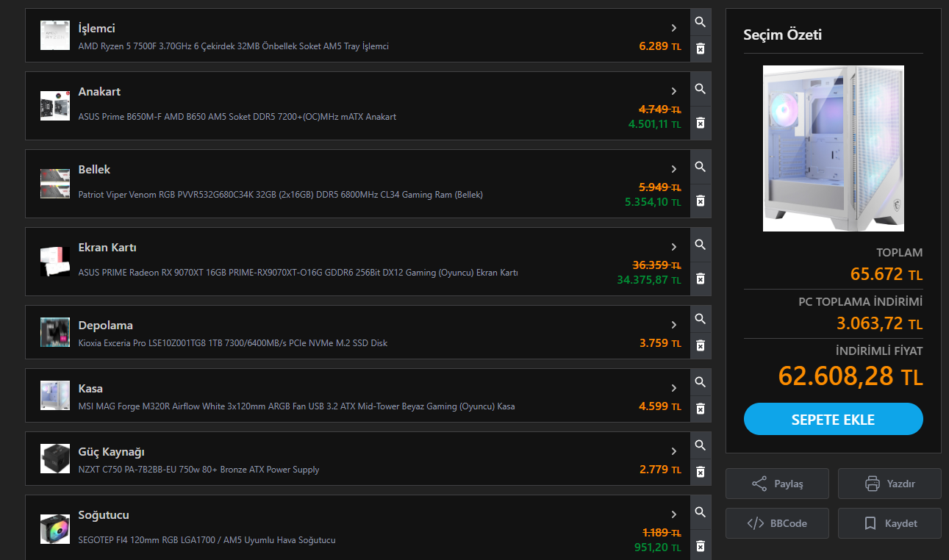949x560 pixels.
Task: Open the white MSI case image in summary
Action: (834, 148)
